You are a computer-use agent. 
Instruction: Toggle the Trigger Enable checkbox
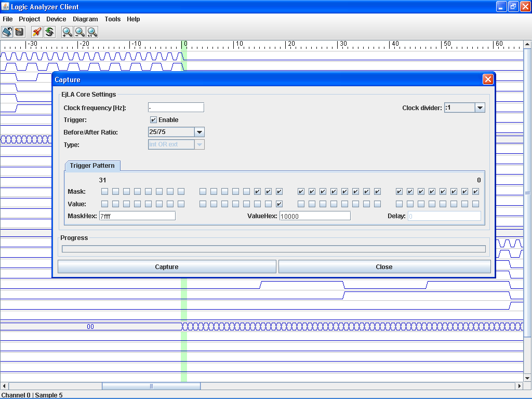(x=153, y=120)
